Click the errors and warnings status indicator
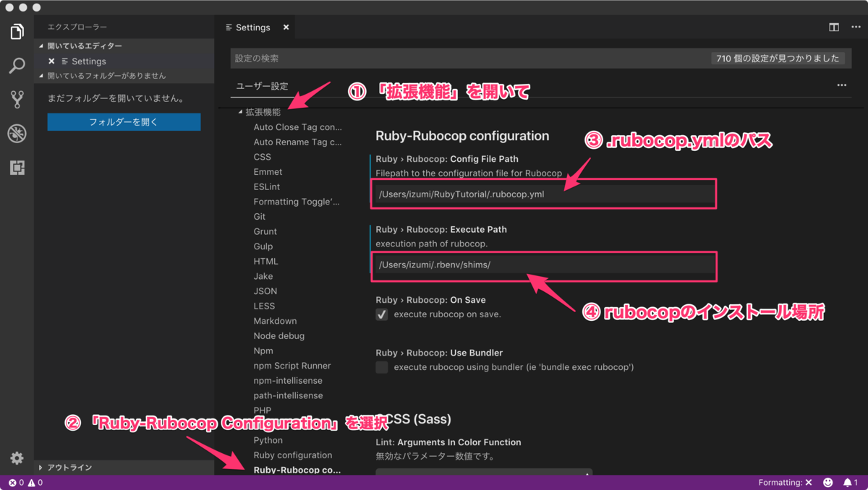Screen dimensions: 868x490 (25, 482)
